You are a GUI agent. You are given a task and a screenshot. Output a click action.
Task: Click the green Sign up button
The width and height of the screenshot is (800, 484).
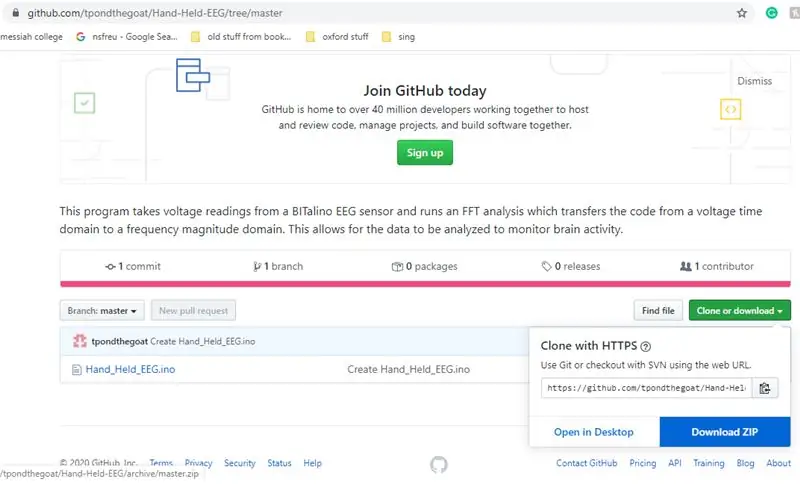tap(424, 153)
